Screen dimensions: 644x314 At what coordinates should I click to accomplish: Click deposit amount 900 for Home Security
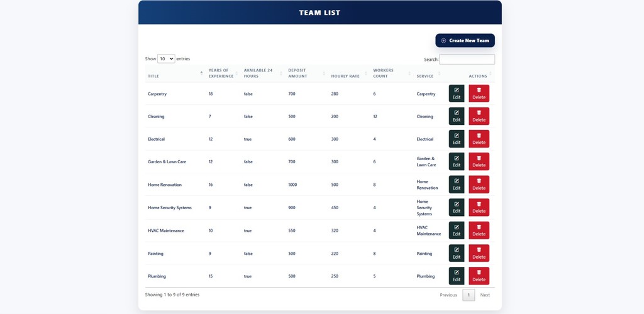click(x=292, y=208)
